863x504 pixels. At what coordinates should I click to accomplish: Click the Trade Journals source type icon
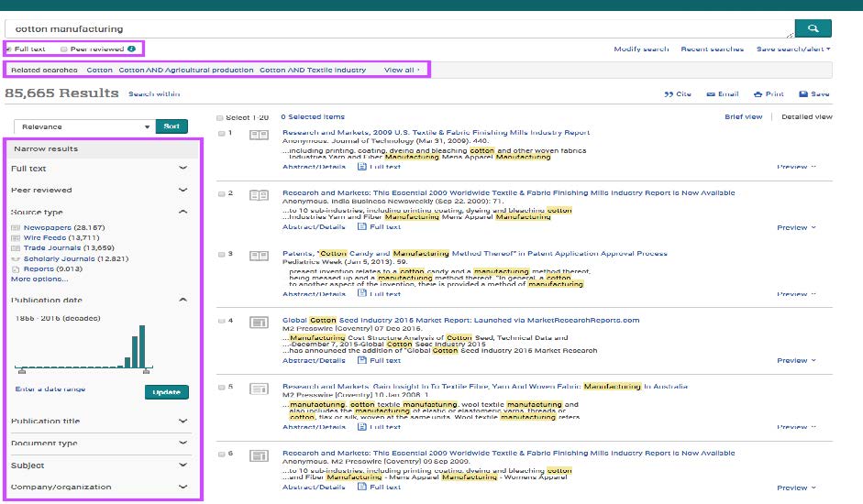(16, 248)
